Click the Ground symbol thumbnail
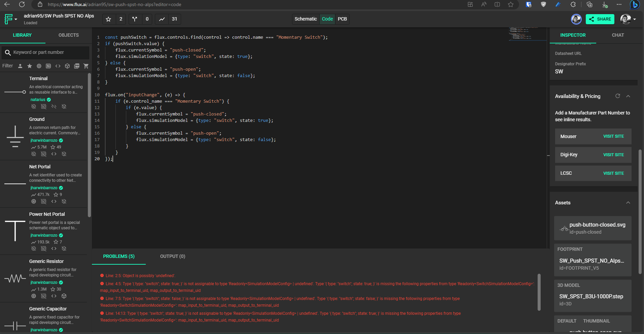Viewport: 644px width, 334px height. point(15,136)
